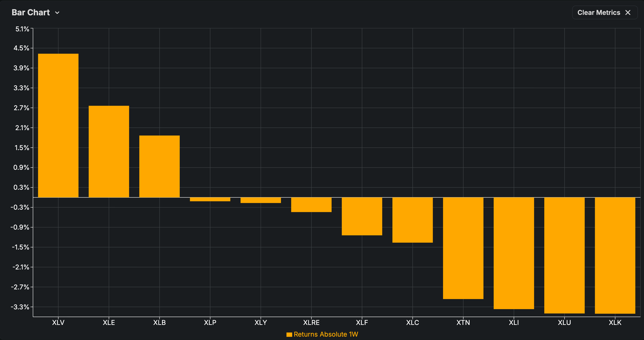This screenshot has height=340, width=644.
Task: Click the Clear Metrics button
Action: tap(605, 13)
